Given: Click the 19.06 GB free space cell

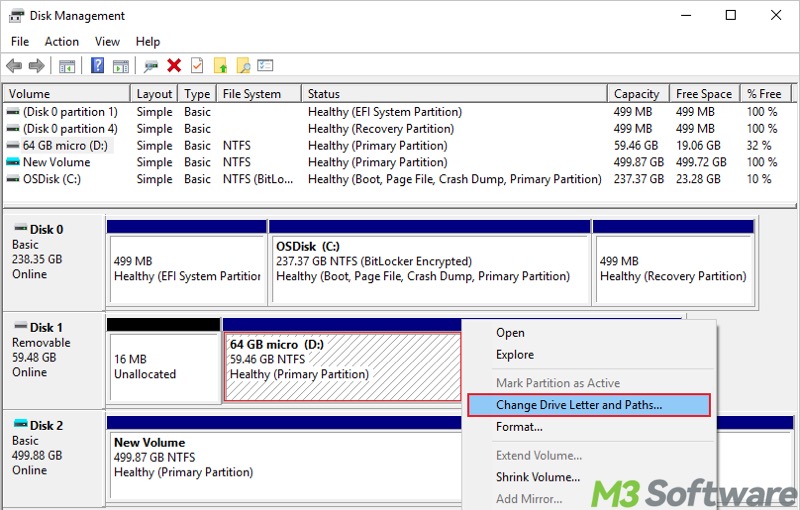Looking at the screenshot, I should (698, 145).
